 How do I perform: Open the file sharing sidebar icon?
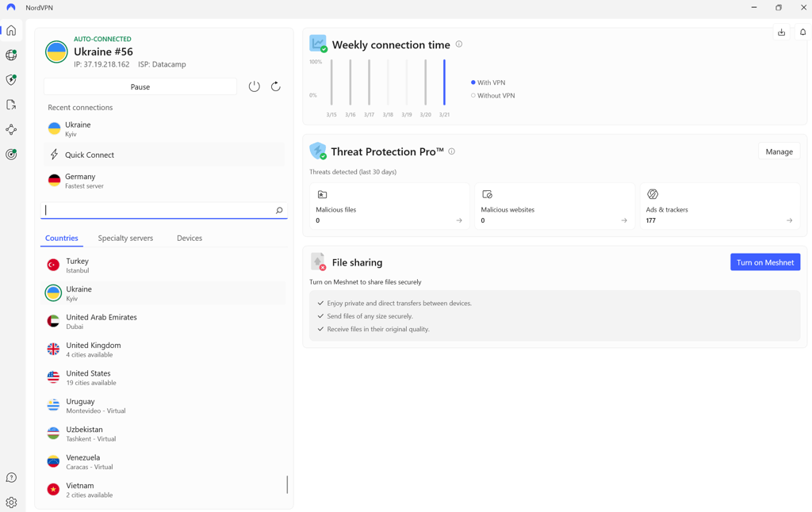(x=11, y=105)
